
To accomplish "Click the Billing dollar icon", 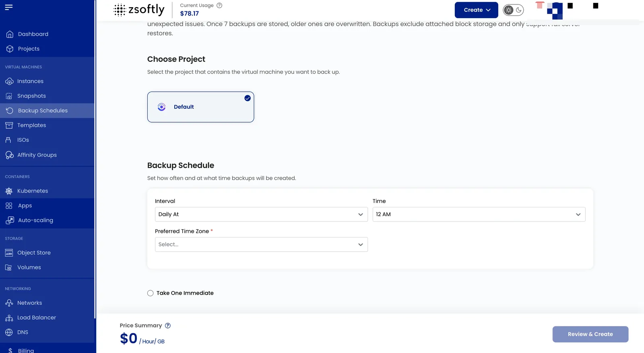I will point(10,350).
